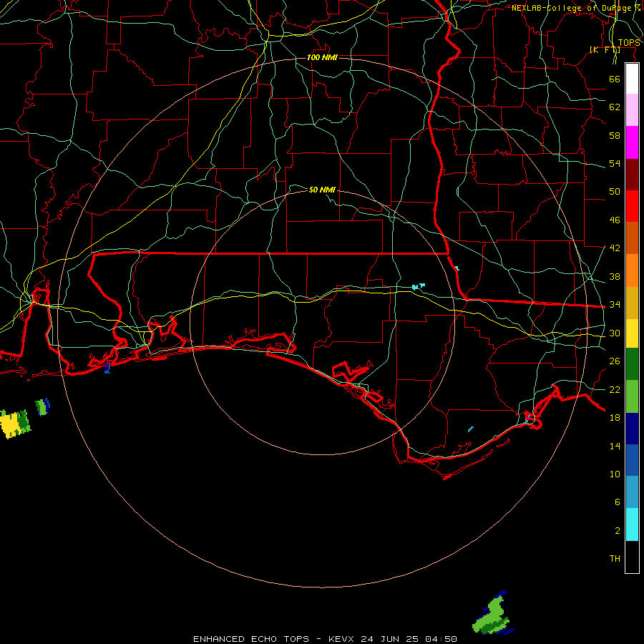
Task: Select the bright red legend swatch
Action: point(632,206)
